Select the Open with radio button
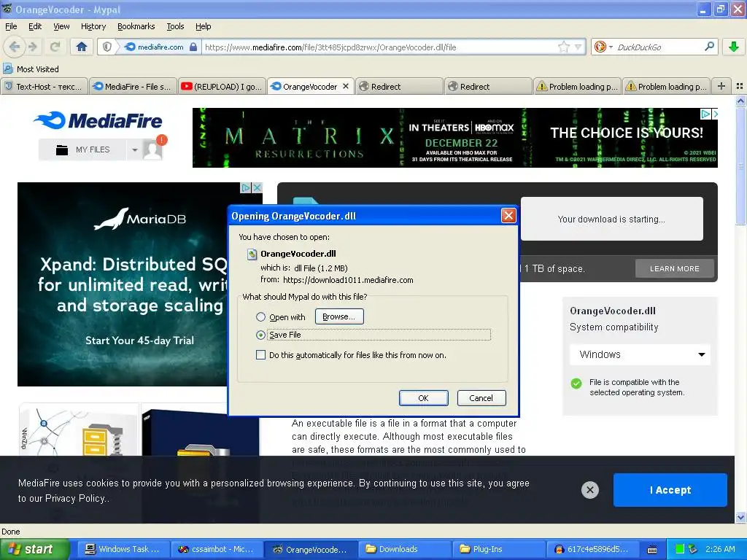 (260, 316)
